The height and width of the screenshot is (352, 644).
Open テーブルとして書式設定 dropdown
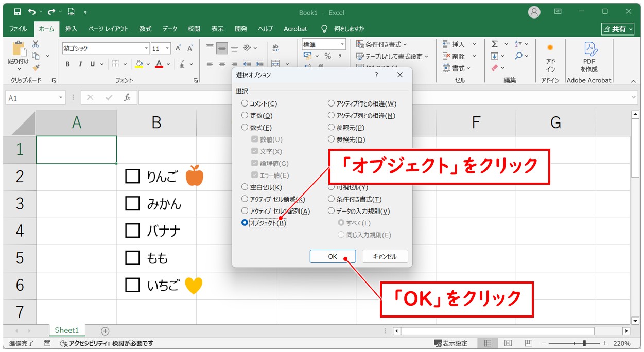pyautogui.click(x=392, y=56)
